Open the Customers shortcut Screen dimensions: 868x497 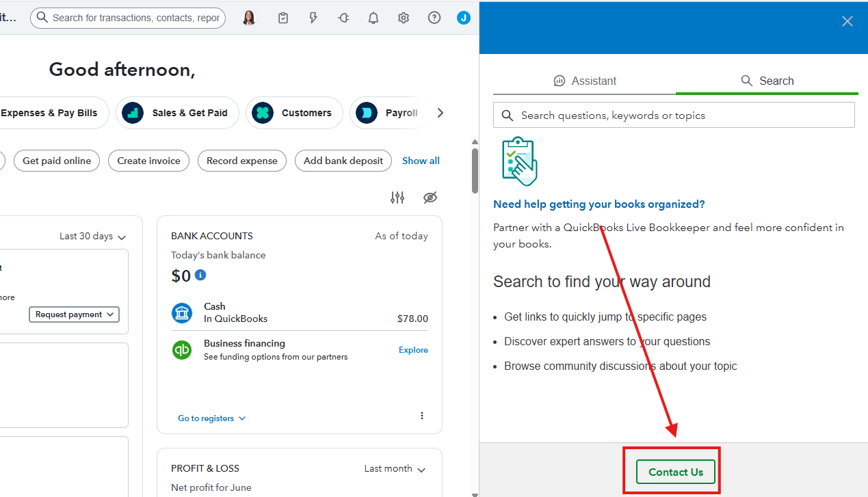(x=294, y=113)
